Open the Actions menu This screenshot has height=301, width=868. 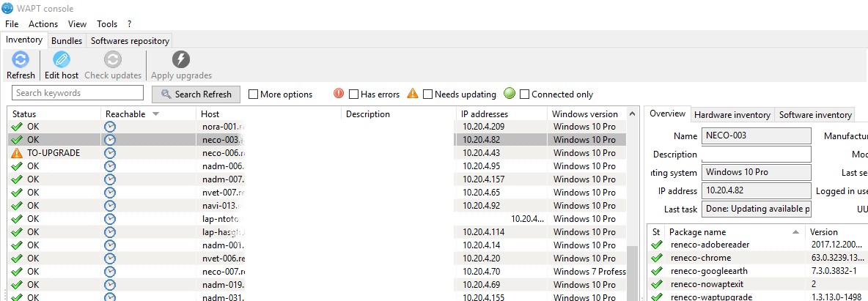click(43, 24)
